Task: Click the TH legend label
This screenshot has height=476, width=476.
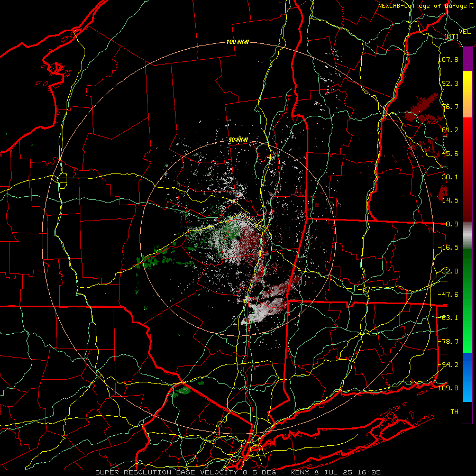Action: click(x=454, y=412)
